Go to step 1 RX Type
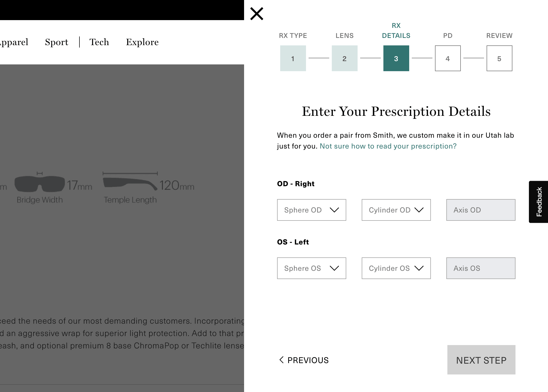Image resolution: width=548 pixels, height=392 pixels. coord(293,58)
